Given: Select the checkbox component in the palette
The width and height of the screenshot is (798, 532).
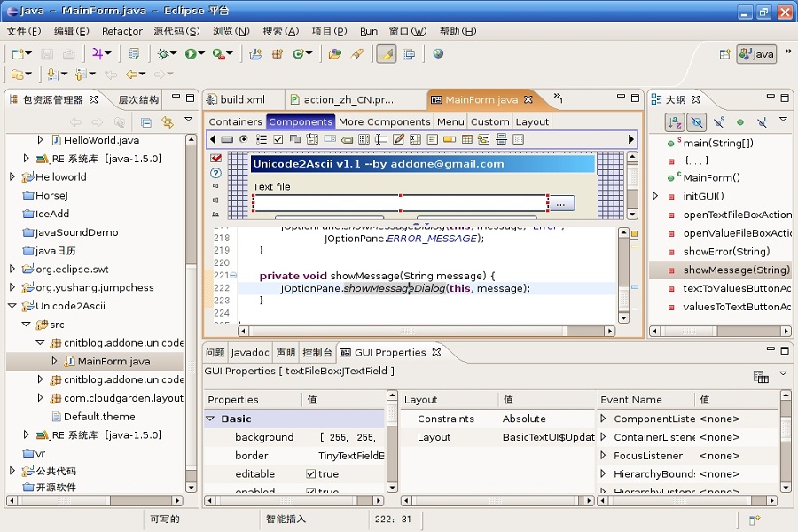Looking at the screenshot, I should (278, 139).
